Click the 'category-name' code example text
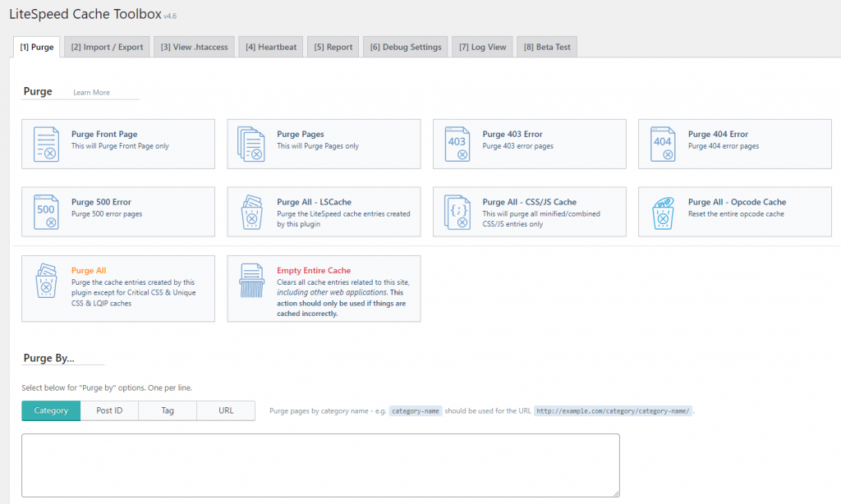This screenshot has width=841, height=504. tap(415, 411)
